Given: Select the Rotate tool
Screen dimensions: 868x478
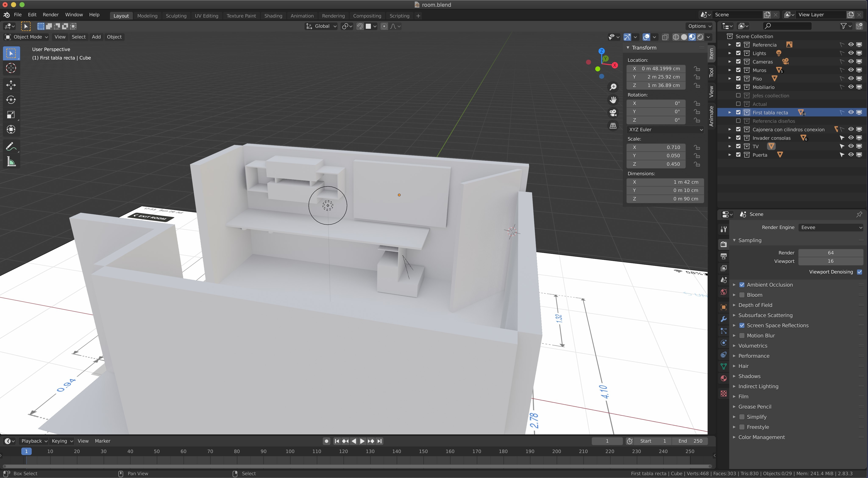Looking at the screenshot, I should pyautogui.click(x=11, y=100).
